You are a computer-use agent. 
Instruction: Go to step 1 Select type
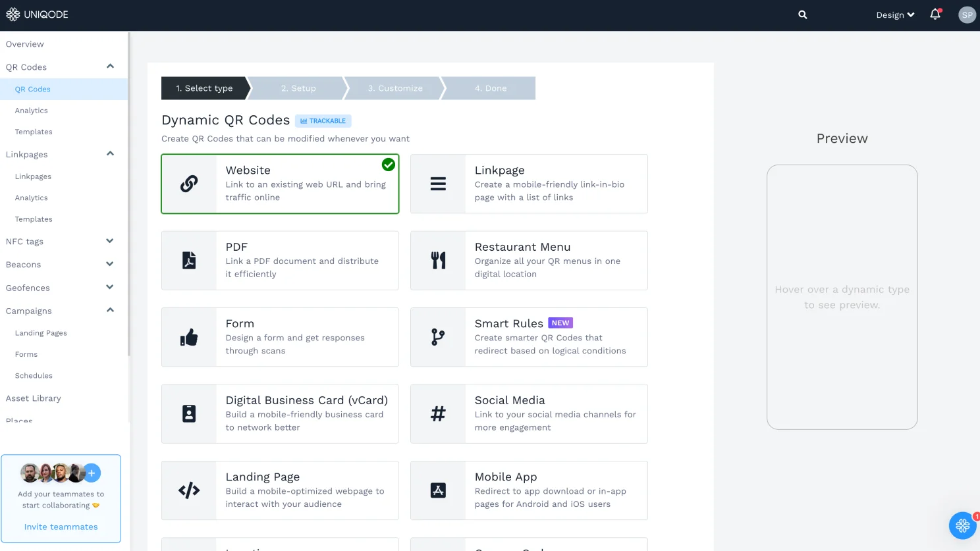[204, 88]
